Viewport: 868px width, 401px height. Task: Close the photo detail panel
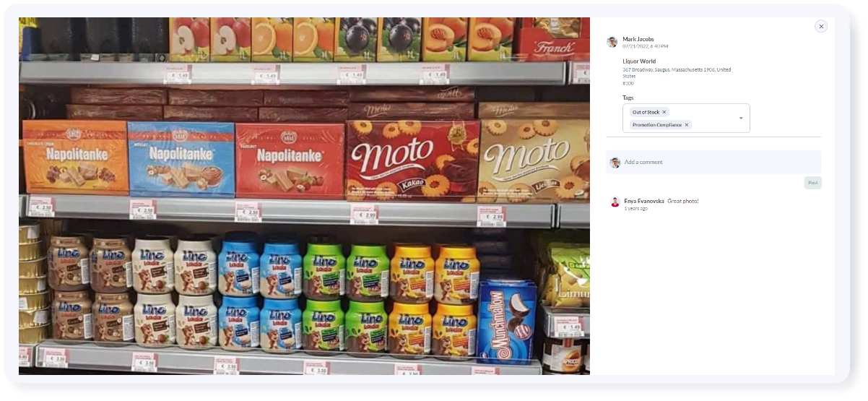821,26
